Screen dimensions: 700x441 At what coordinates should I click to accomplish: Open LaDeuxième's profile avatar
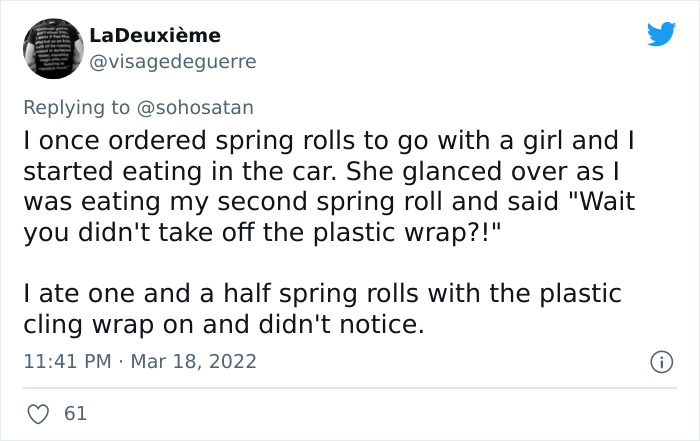51,48
